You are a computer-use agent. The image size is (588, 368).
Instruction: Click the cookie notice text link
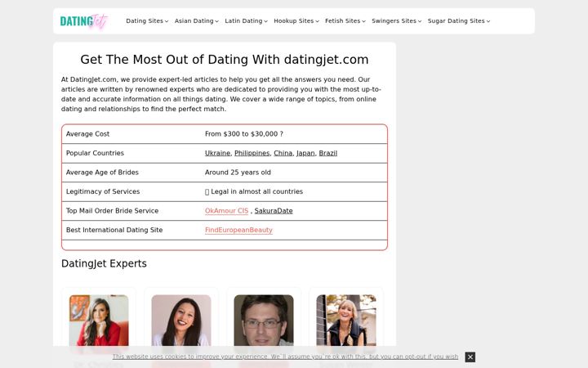(285, 357)
